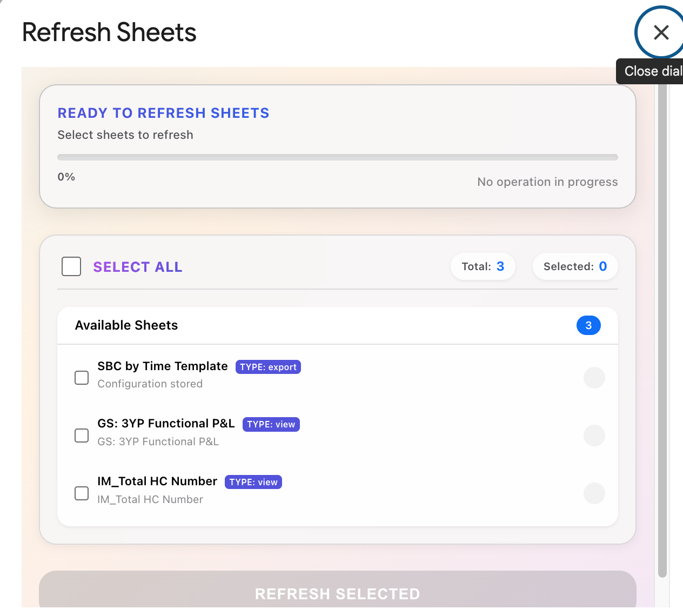Check the SBC by Time Template checkbox

(82, 378)
